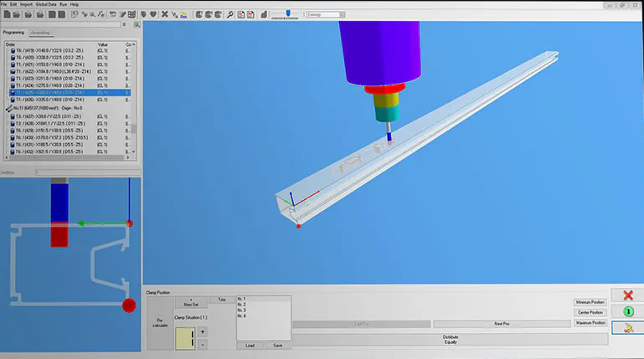644x359 pixels.
Task: Switch to the Assembling tab
Action: (40, 33)
